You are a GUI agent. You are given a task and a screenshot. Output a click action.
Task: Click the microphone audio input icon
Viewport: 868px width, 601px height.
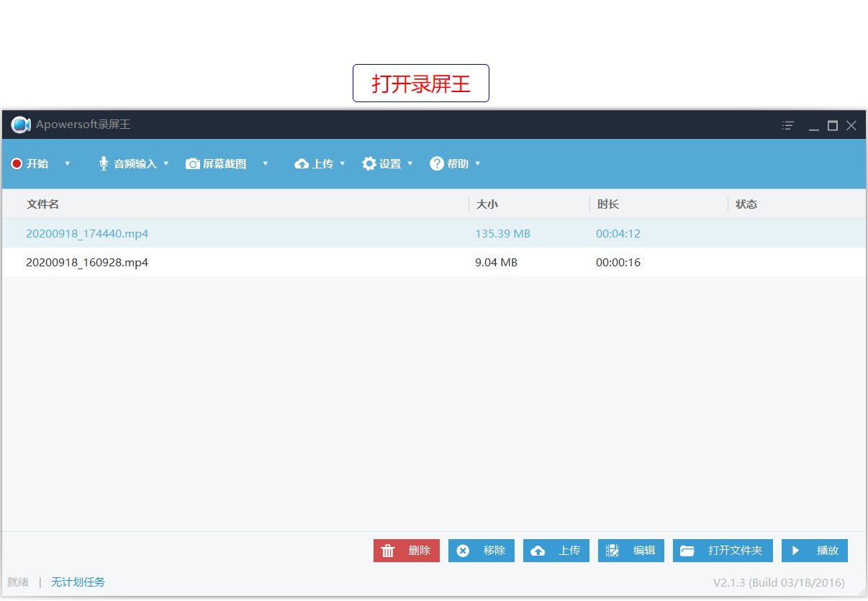click(x=104, y=164)
